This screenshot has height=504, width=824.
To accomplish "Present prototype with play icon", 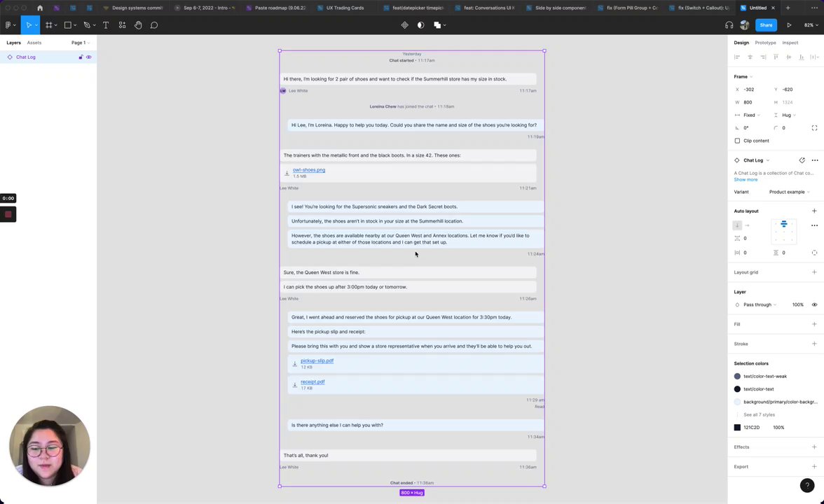I will [789, 24].
